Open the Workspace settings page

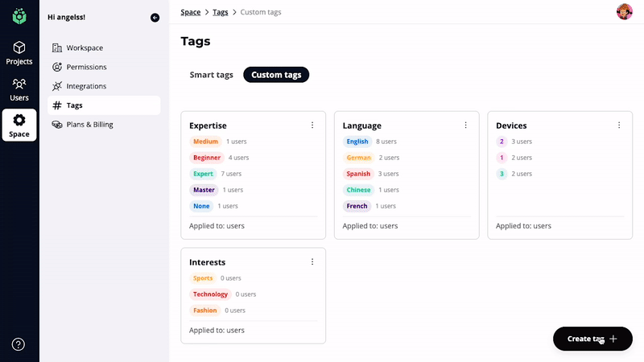click(x=84, y=48)
